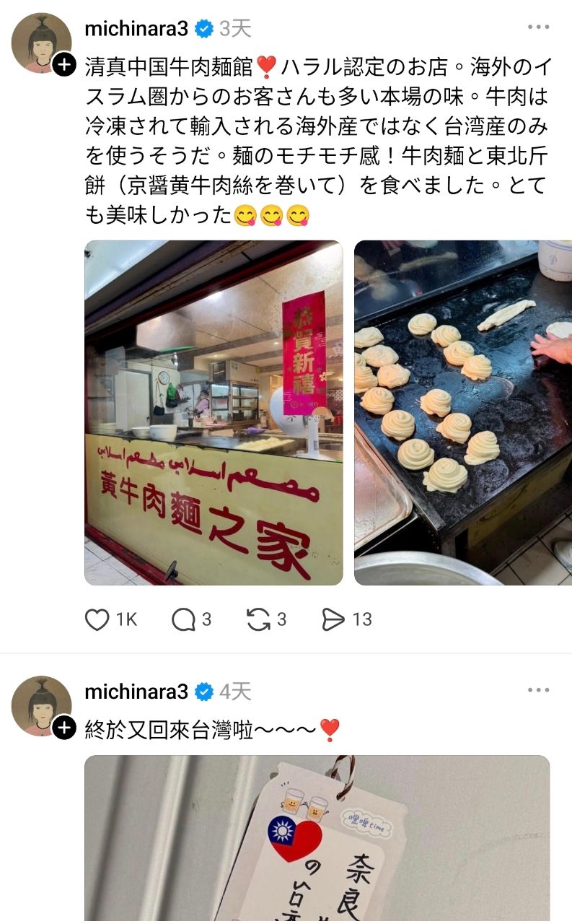Viewport: 572px width, 924px height.
Task: Open the more options menu on the first post
Action: point(538,27)
